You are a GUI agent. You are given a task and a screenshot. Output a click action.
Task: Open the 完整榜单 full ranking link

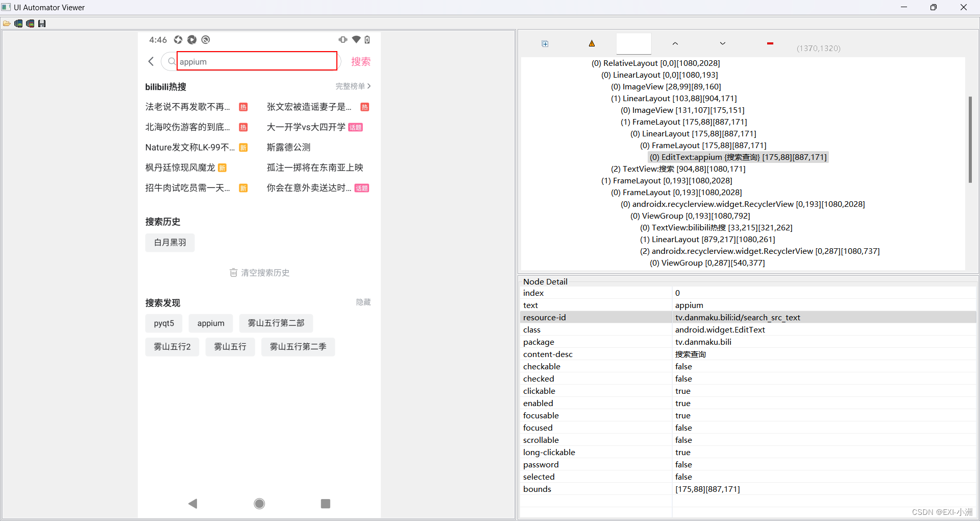353,86
